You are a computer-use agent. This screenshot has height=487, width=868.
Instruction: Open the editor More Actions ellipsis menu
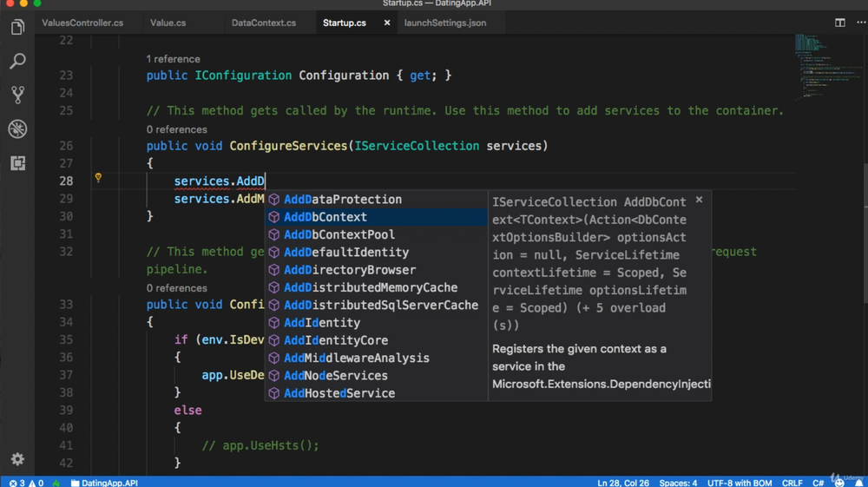pyautogui.click(x=857, y=23)
